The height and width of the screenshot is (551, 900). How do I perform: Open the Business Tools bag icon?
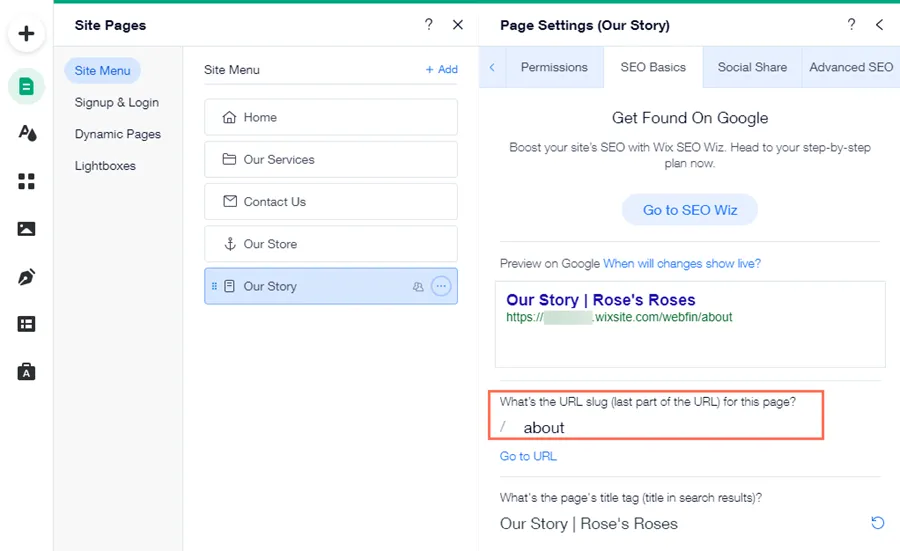(x=26, y=372)
